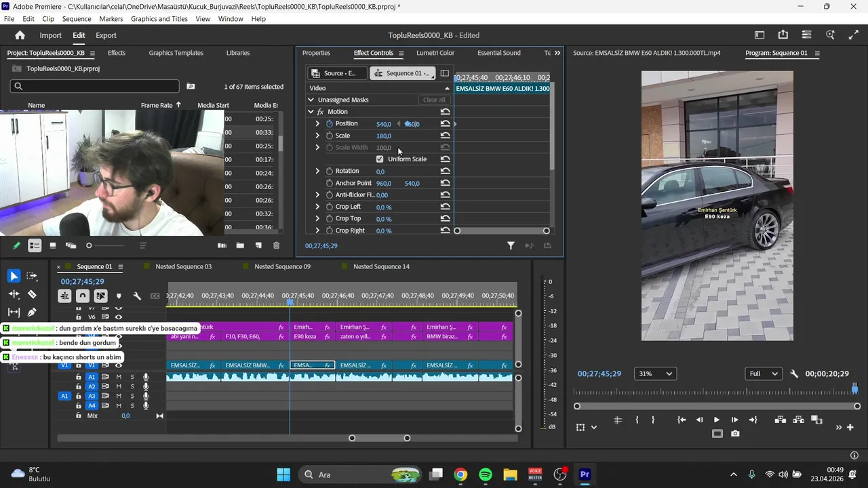Open the Graphics and Titles menu
This screenshot has height=488, width=868.
(159, 19)
